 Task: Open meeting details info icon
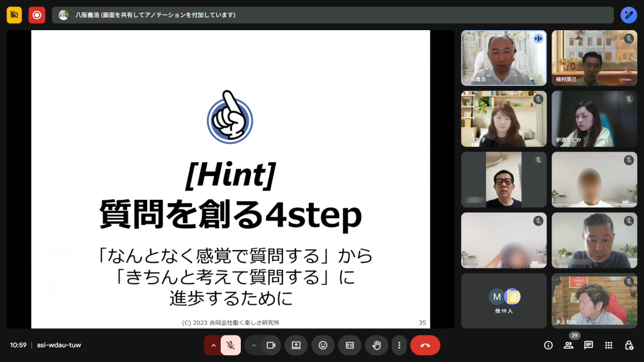548,345
